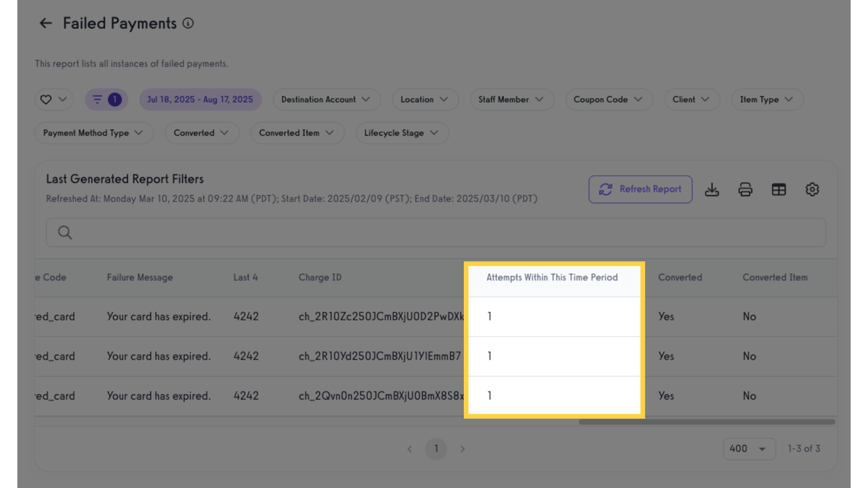
Task: Sort by the Last 4 column header
Action: pyautogui.click(x=245, y=278)
